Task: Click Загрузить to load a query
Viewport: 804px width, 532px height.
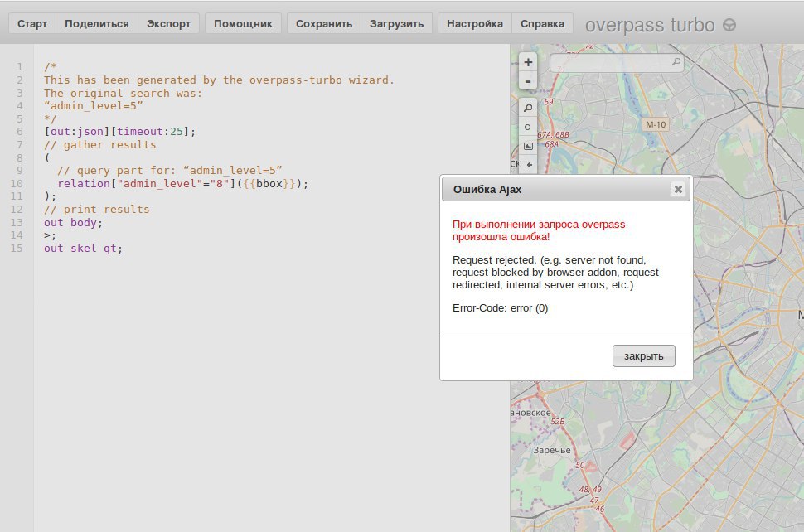Action: [x=396, y=23]
